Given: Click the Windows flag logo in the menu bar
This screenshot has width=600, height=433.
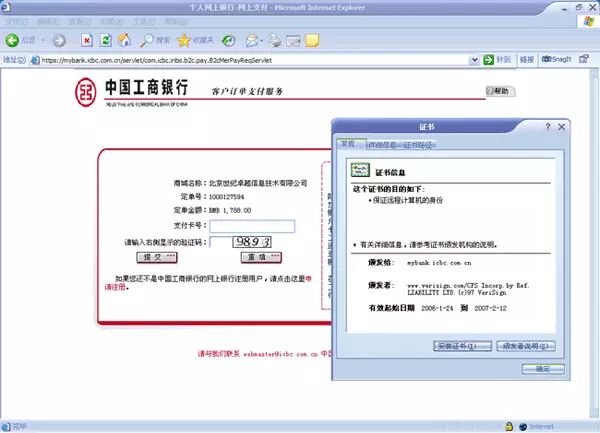Looking at the screenshot, I should click(589, 21).
